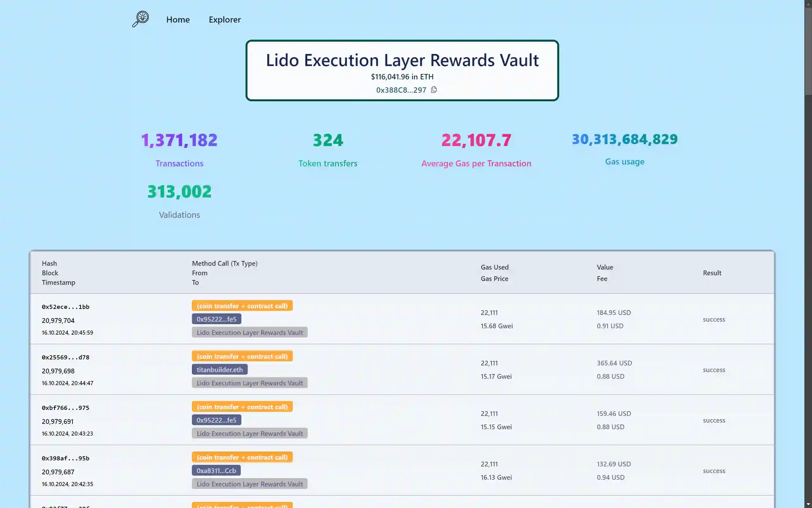Open transaction hash 0xbf766...975
Screen dimensions: 812x508
point(65,408)
